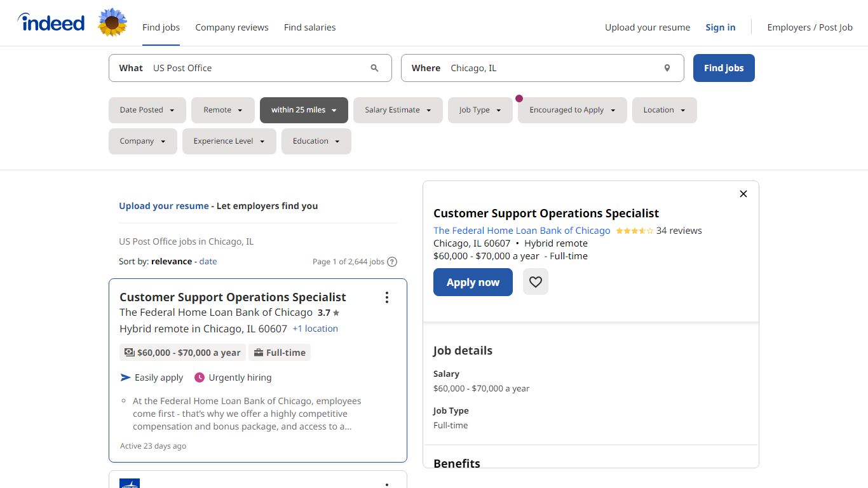This screenshot has width=868, height=488.
Task: Click the Apply now button
Action: click(x=473, y=282)
